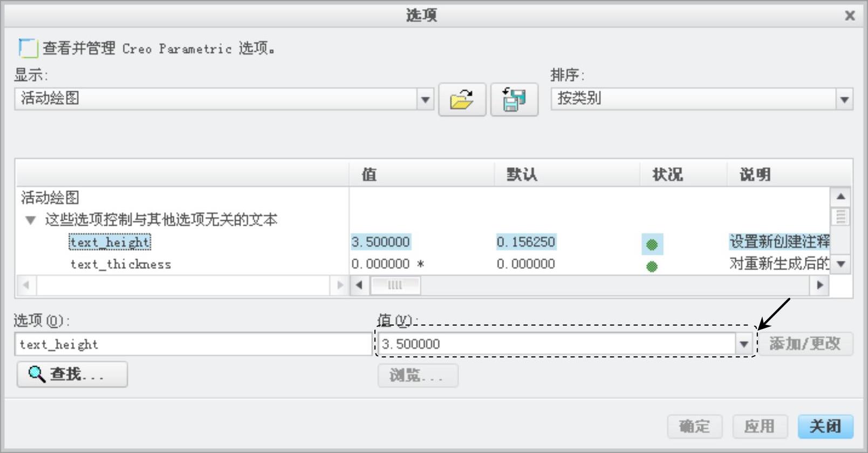Close the 选项 dialog with X

(850, 16)
